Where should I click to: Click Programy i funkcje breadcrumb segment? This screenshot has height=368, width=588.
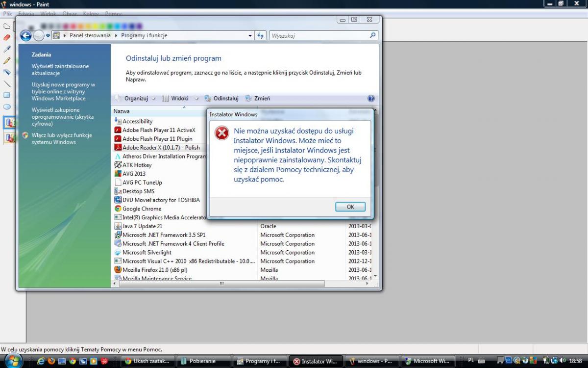tap(144, 35)
